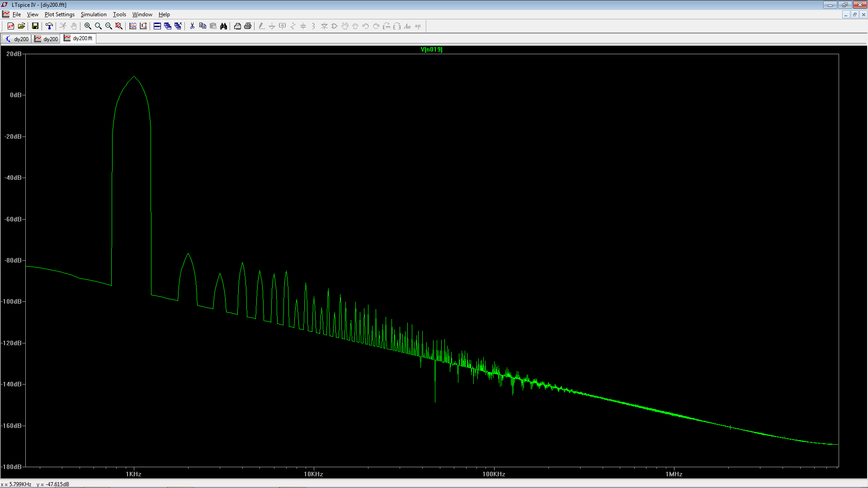868x488 pixels.
Task: Zoom out with the minus magnifier
Action: tap(108, 26)
